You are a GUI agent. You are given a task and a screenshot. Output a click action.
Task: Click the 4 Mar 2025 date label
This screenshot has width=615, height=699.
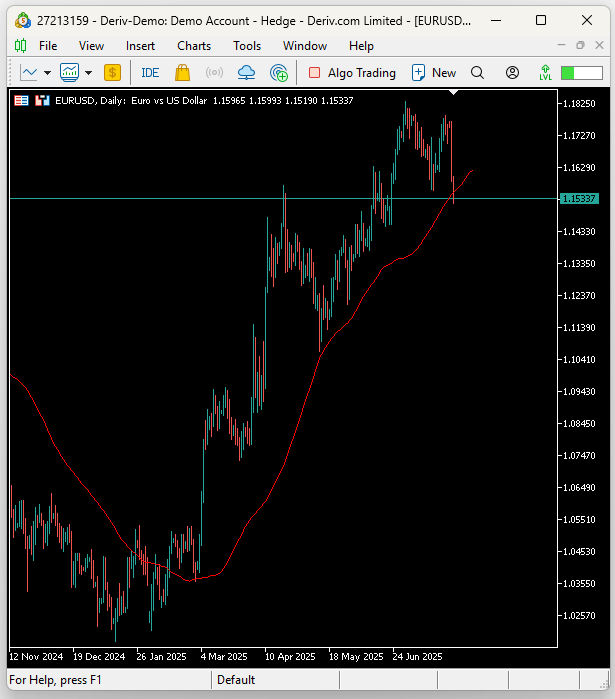[224, 657]
